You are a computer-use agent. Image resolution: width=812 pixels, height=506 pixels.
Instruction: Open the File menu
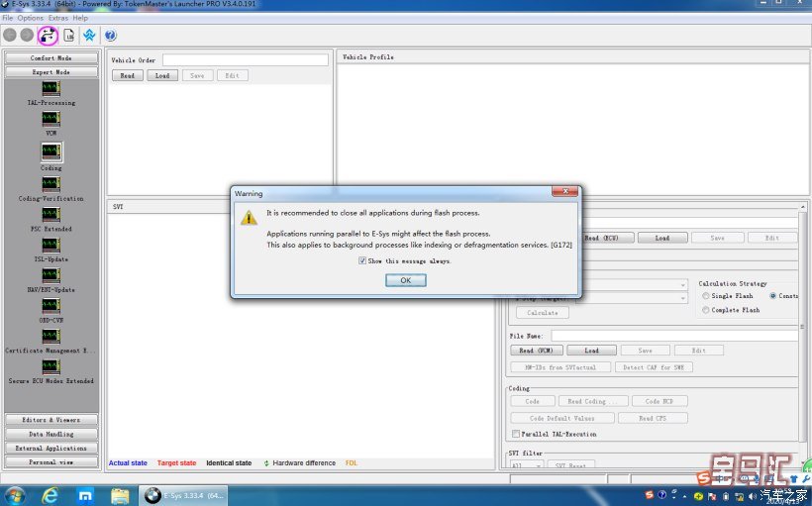(x=8, y=18)
